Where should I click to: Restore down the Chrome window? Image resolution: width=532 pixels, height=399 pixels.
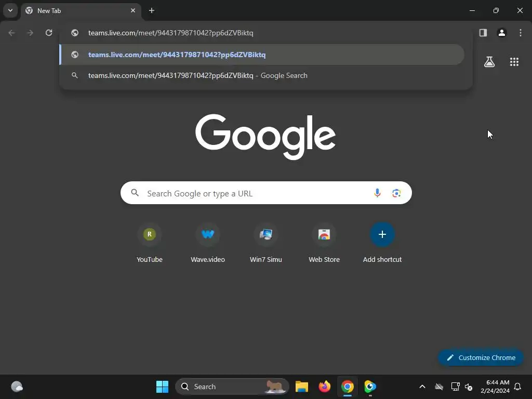point(496,10)
